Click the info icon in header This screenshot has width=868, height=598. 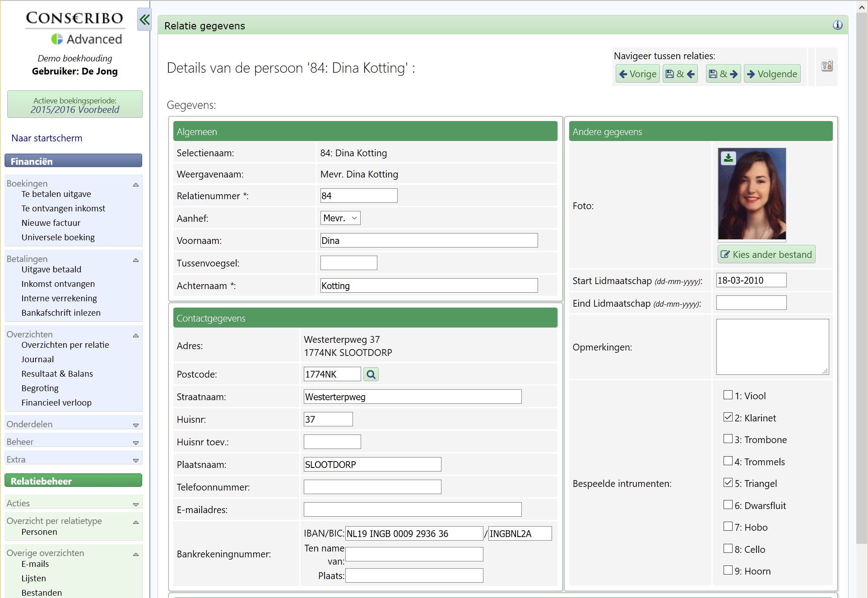point(837,25)
